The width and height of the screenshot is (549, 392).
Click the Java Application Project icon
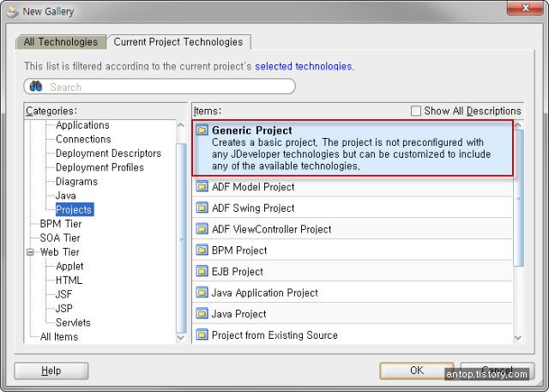(202, 292)
